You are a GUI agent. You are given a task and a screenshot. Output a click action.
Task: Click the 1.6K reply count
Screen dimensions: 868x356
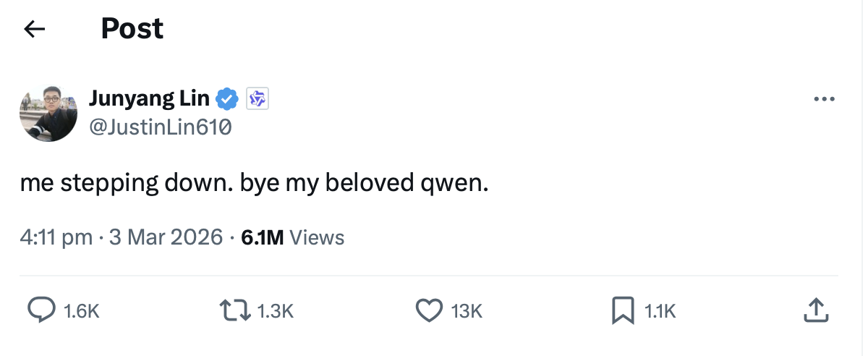[81, 311]
